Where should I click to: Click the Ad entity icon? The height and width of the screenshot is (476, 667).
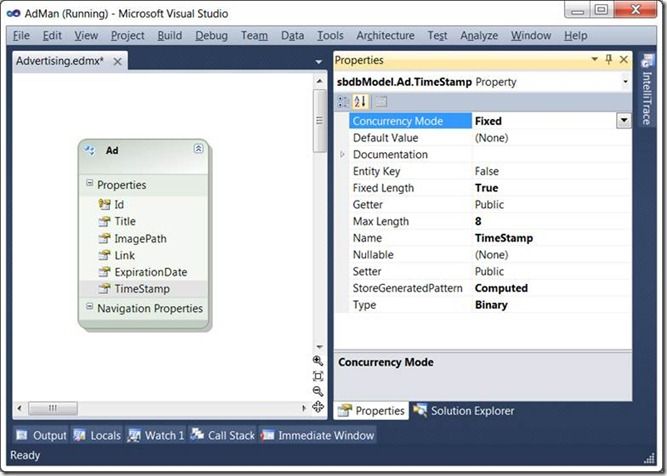[89, 150]
